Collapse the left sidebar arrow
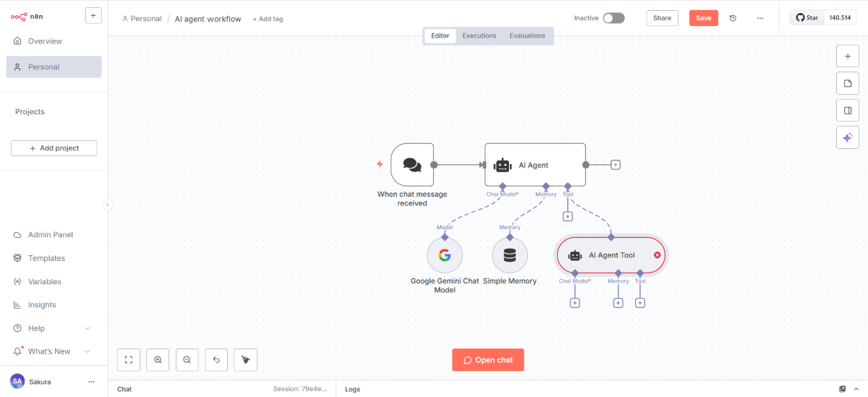Screen dimensions: 868x397 tap(108, 205)
